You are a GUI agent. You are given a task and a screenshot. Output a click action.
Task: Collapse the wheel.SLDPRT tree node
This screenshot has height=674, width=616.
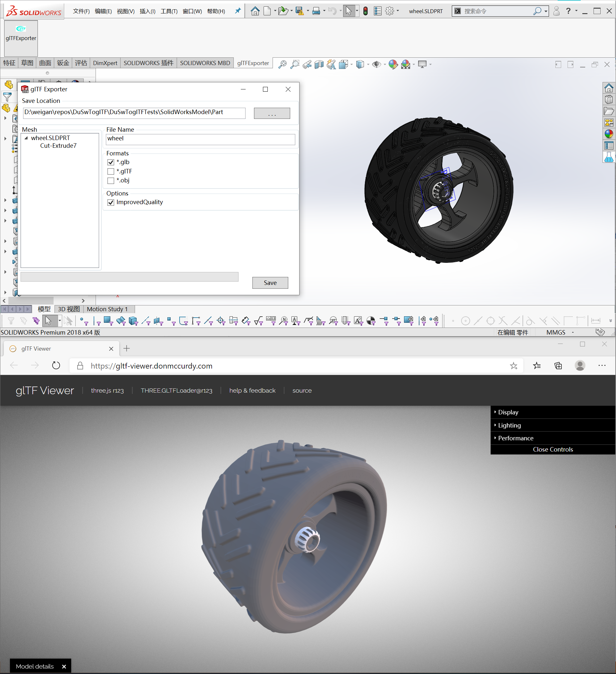coord(26,138)
